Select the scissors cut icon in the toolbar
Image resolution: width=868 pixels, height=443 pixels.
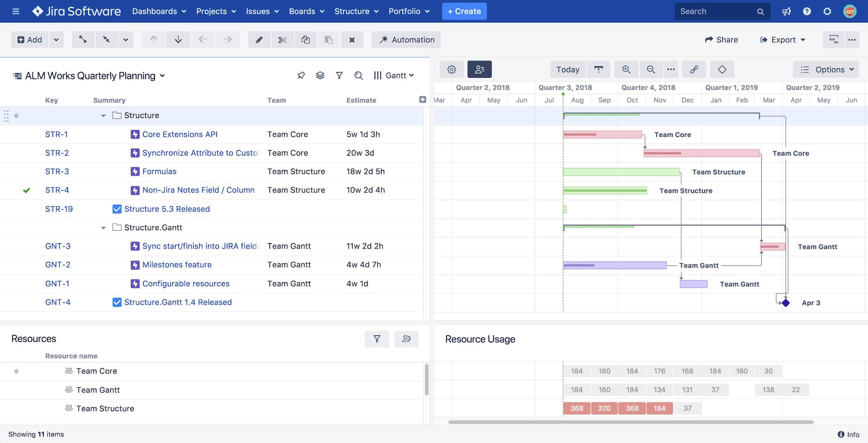283,40
